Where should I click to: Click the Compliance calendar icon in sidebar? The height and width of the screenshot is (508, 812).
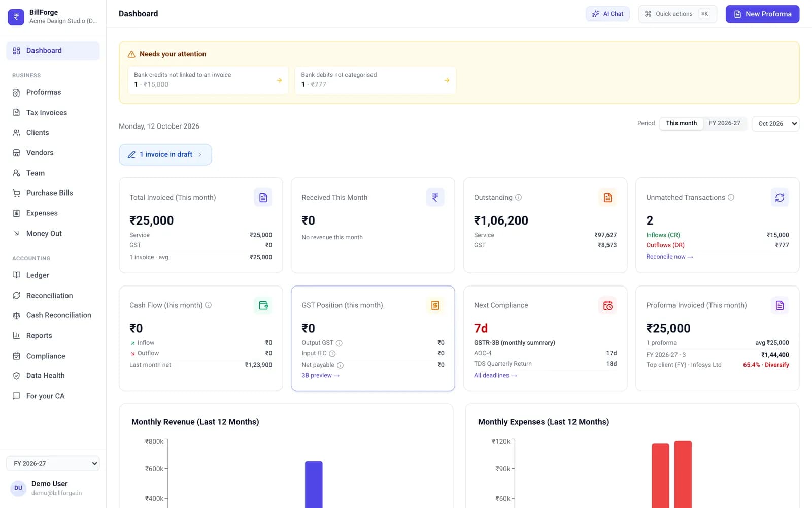(16, 356)
